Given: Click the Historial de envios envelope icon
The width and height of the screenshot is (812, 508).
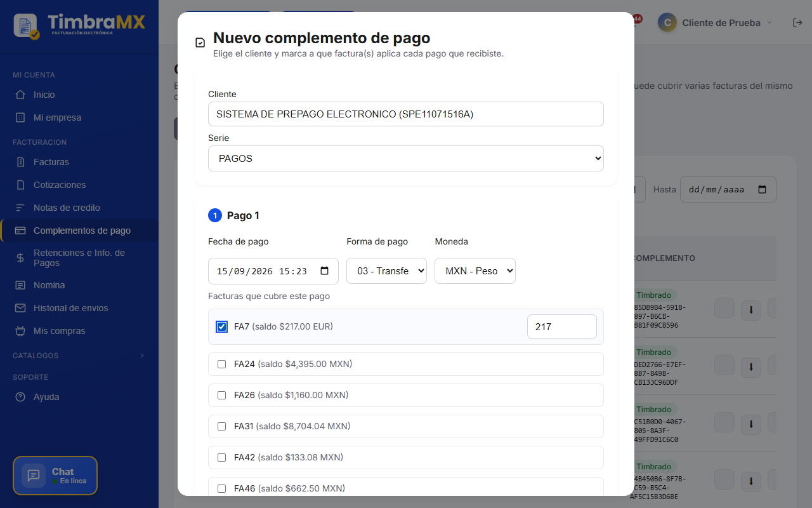Looking at the screenshot, I should coord(20,308).
